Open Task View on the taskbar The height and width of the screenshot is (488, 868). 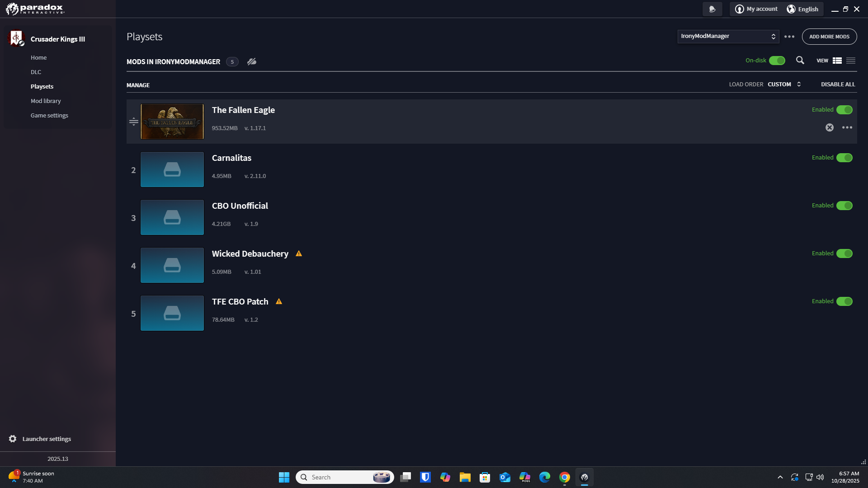click(406, 477)
